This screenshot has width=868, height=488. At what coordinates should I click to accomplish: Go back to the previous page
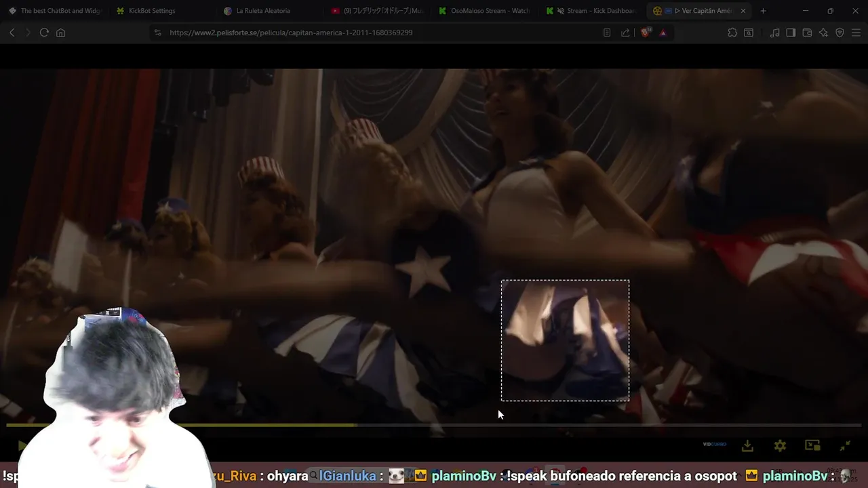point(12,33)
